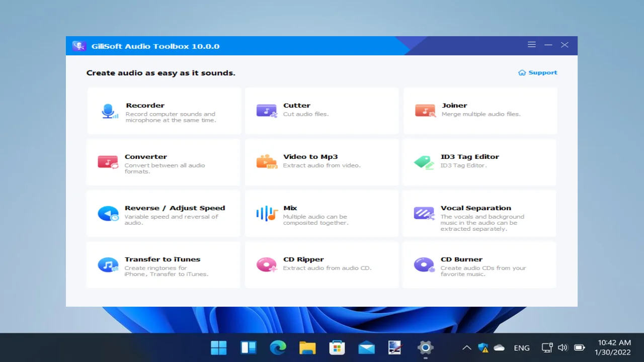
Task: Click 'Multiple audio can be composited together.' text
Action: click(316, 220)
